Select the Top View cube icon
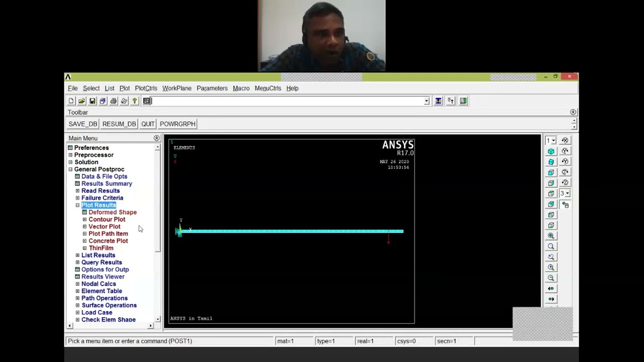The image size is (644, 362). (551, 194)
